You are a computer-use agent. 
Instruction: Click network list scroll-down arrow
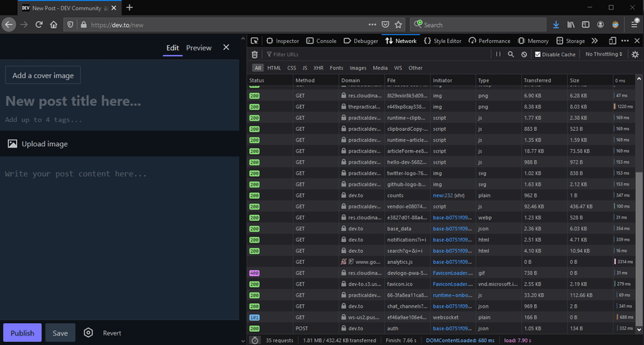click(x=639, y=330)
